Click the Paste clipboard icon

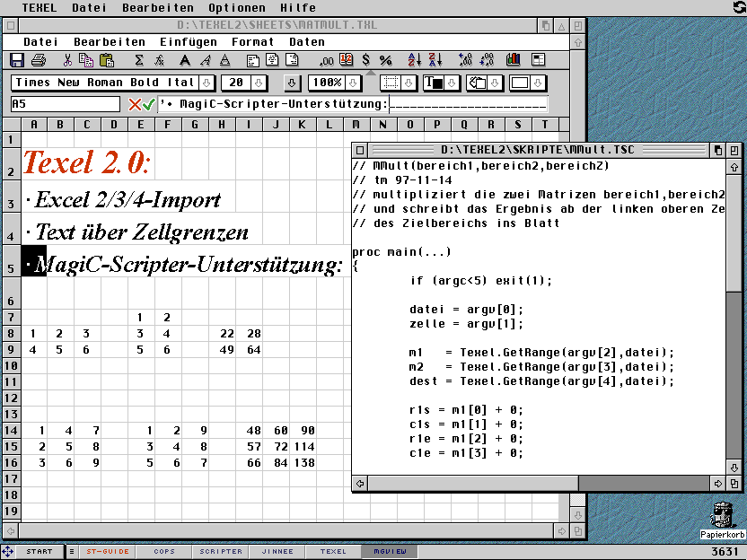point(107,60)
